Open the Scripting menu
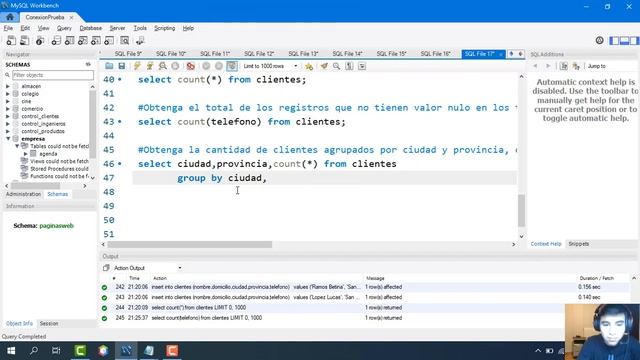Image resolution: width=640 pixels, height=360 pixels. tap(164, 28)
